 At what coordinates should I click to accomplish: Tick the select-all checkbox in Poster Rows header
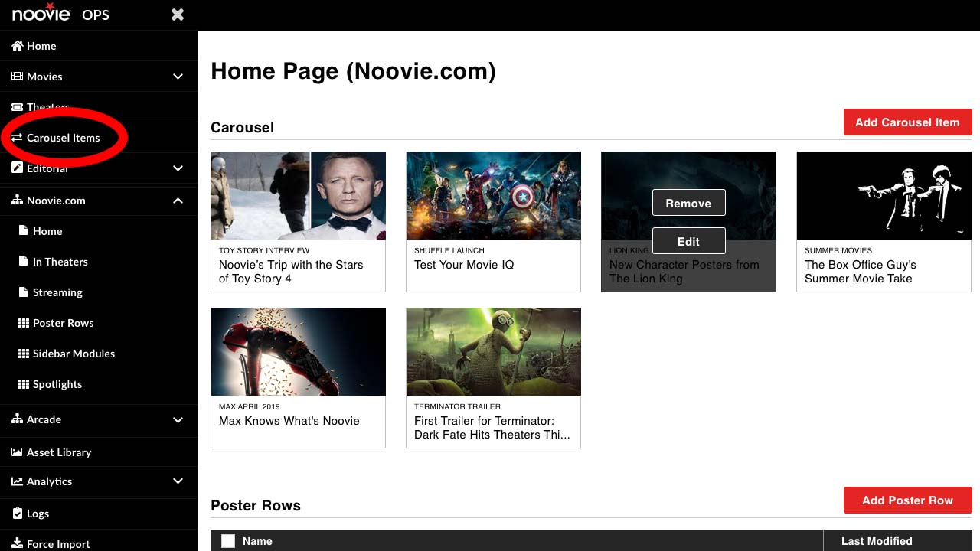[228, 541]
